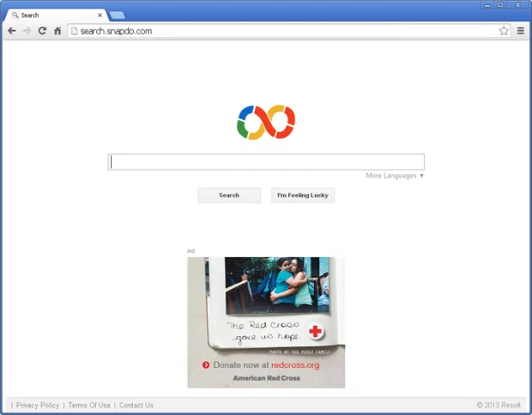This screenshot has width=532, height=415.
Task: Click the Red Cross badge icon in ad
Action: (x=316, y=331)
